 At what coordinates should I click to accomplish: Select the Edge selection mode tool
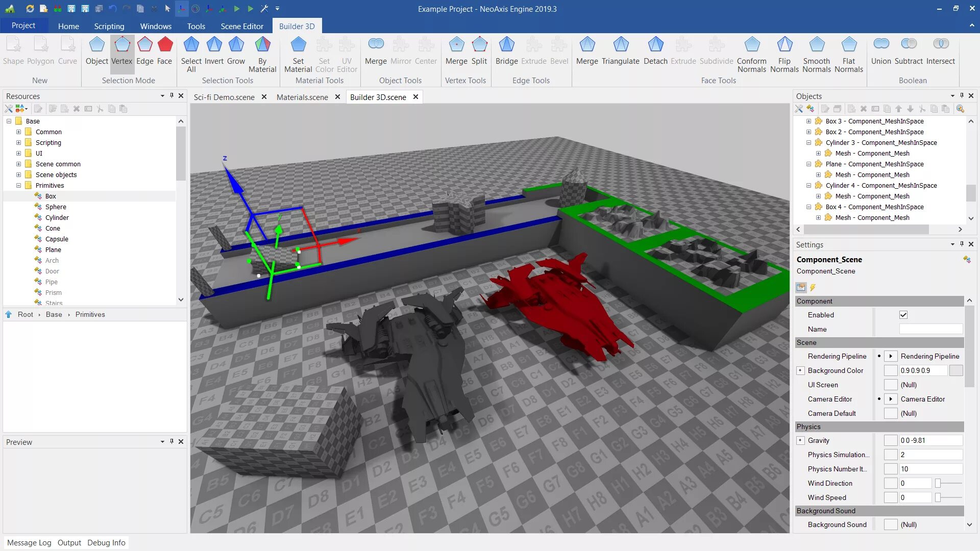pyautogui.click(x=144, y=51)
